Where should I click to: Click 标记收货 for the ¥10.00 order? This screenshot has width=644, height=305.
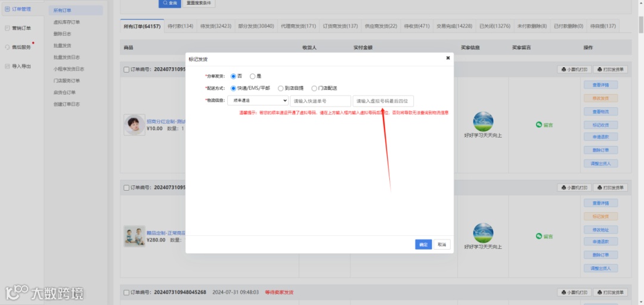click(600, 125)
